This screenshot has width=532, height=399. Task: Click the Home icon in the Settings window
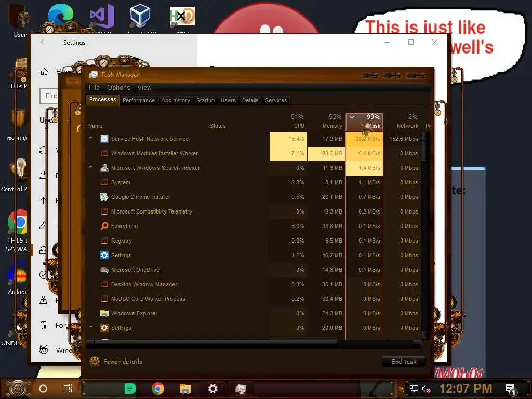[x=44, y=72]
